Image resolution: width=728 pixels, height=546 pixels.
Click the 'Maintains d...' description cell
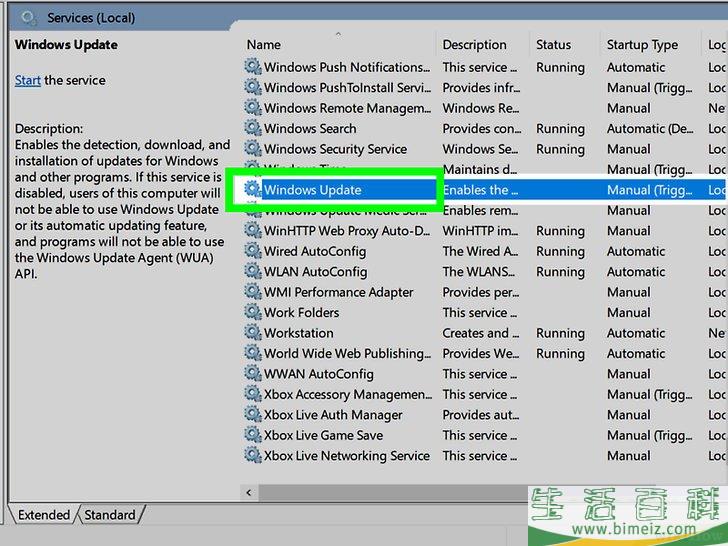[x=480, y=169]
